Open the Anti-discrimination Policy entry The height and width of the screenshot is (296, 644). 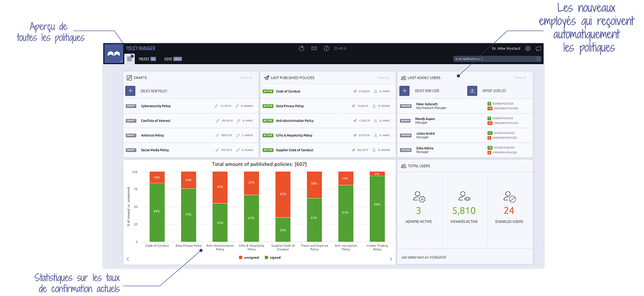coord(295,121)
